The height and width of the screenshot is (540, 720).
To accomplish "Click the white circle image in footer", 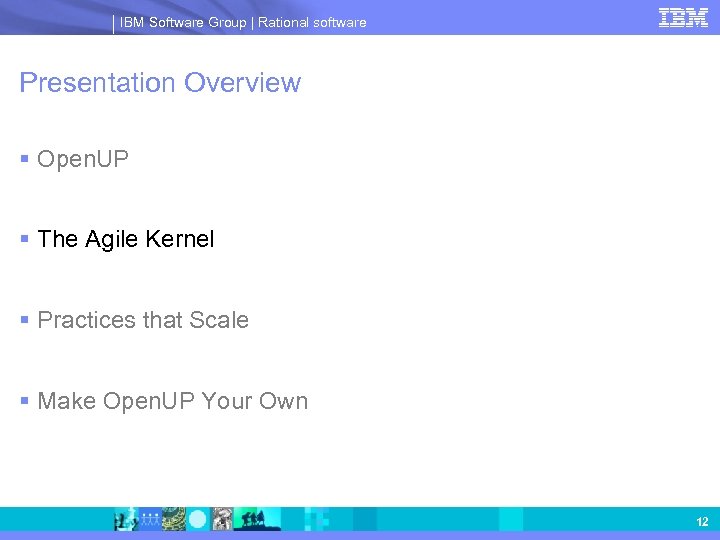I will tap(198, 519).
